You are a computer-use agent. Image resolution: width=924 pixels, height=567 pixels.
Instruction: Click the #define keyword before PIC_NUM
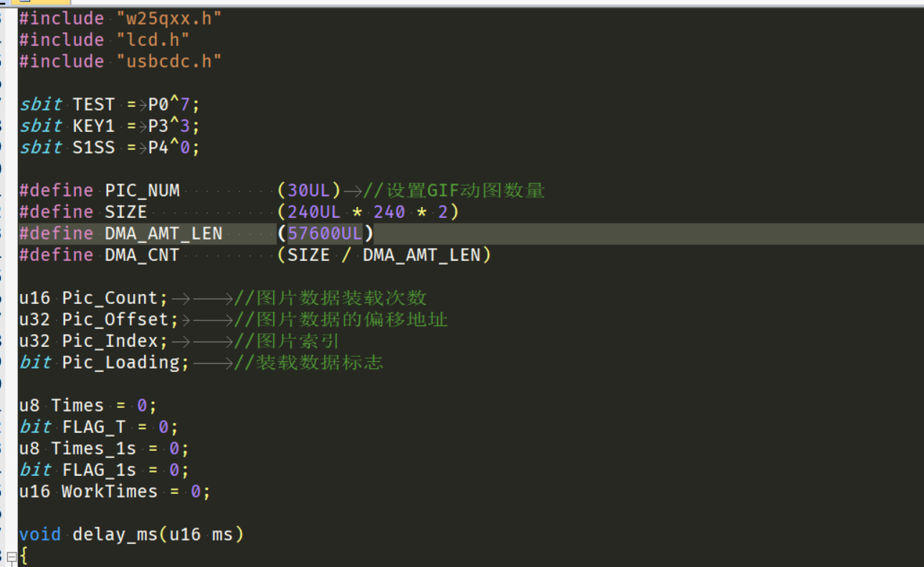point(57,191)
